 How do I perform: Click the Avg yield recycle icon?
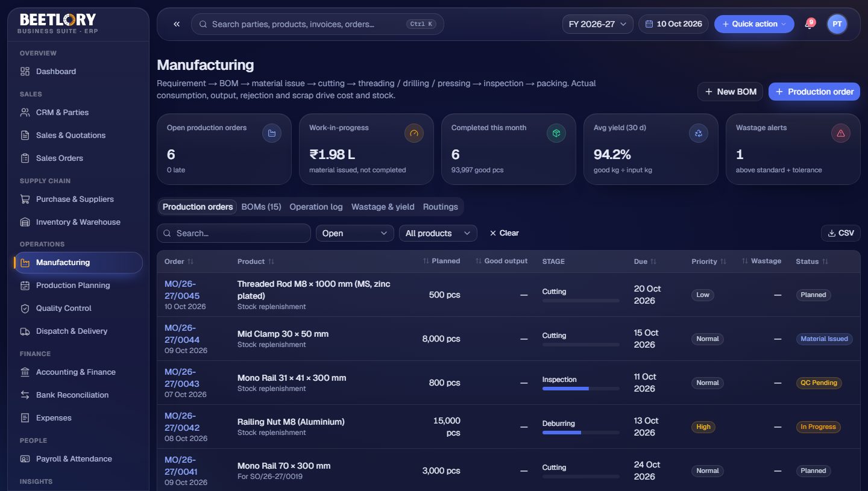pos(698,133)
